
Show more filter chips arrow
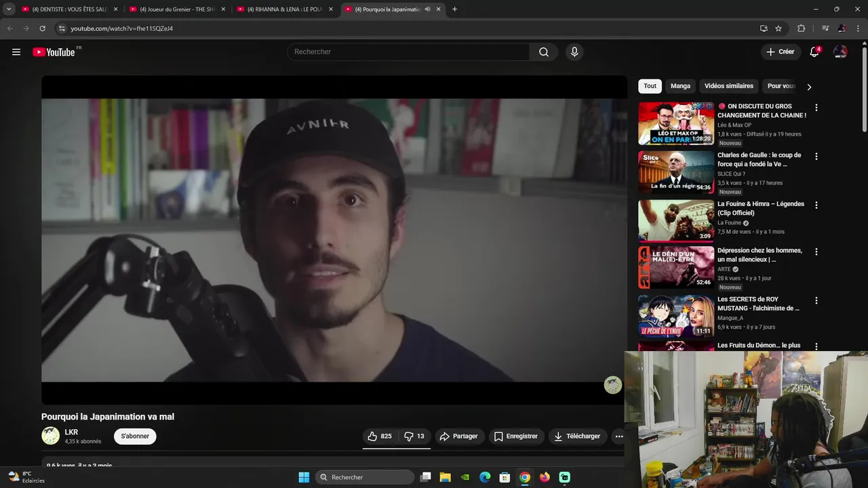pyautogui.click(x=809, y=87)
